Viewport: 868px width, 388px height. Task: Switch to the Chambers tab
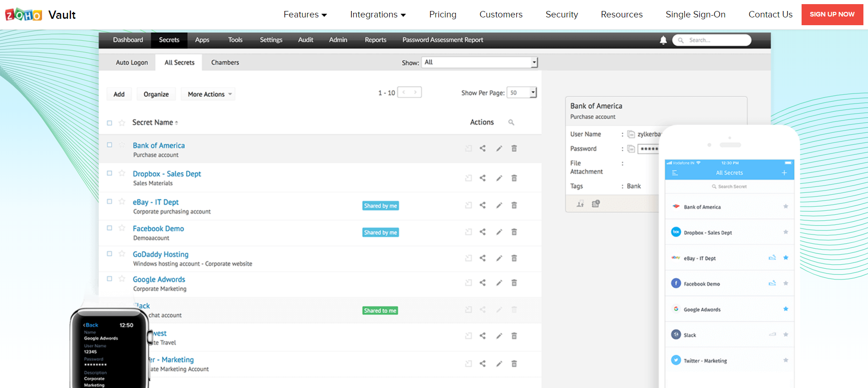click(225, 62)
